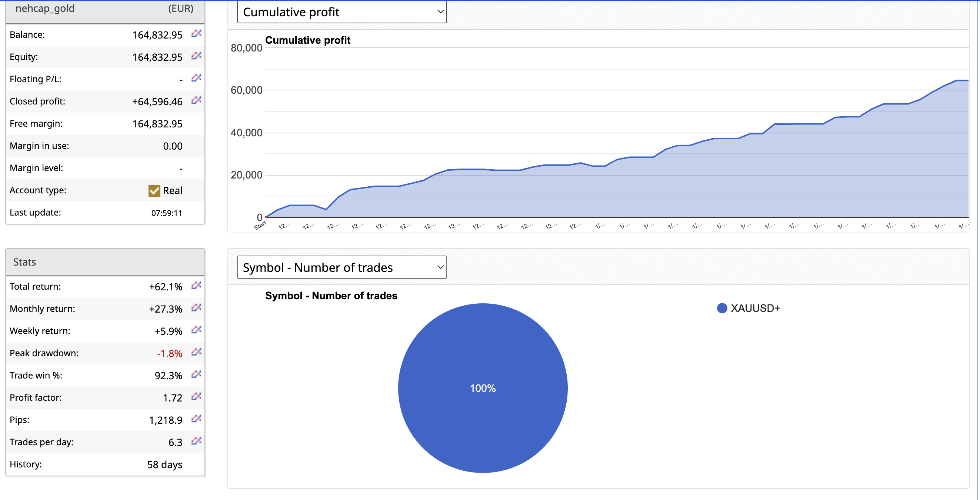This screenshot has width=980, height=500.
Task: Open the Trade win % chart icon
Action: tap(196, 374)
